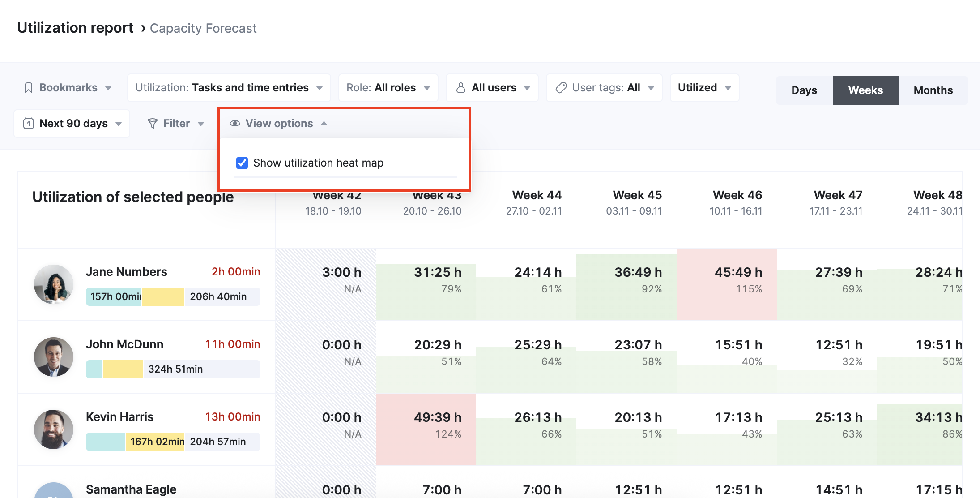The height and width of the screenshot is (498, 980).
Task: Click Jane Numbers' 3:00 h Week 42 cell
Action: (x=326, y=284)
